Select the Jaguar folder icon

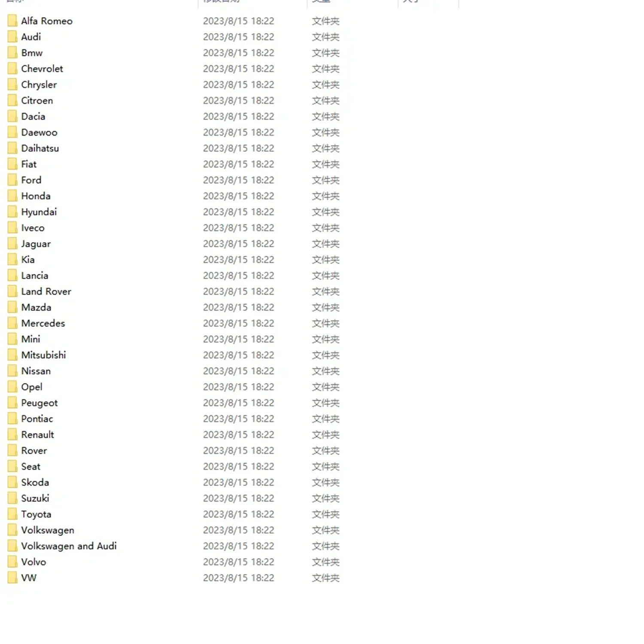[x=12, y=243]
